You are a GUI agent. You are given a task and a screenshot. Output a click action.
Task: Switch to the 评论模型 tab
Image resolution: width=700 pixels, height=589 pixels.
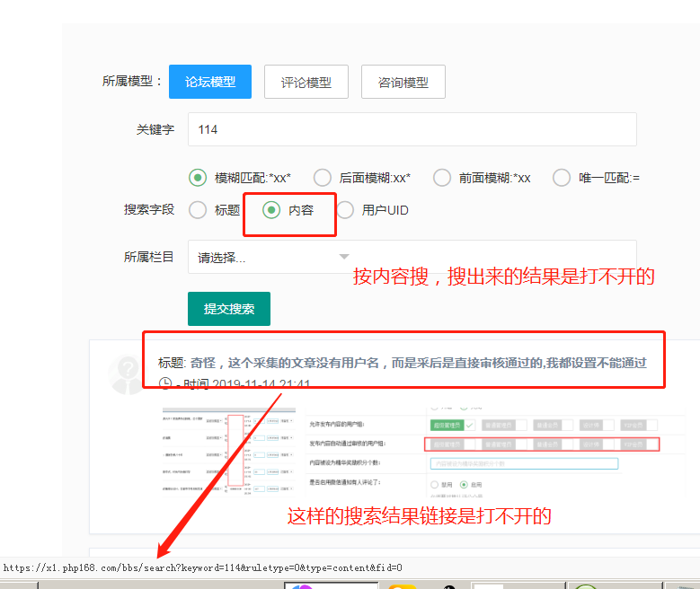point(306,82)
